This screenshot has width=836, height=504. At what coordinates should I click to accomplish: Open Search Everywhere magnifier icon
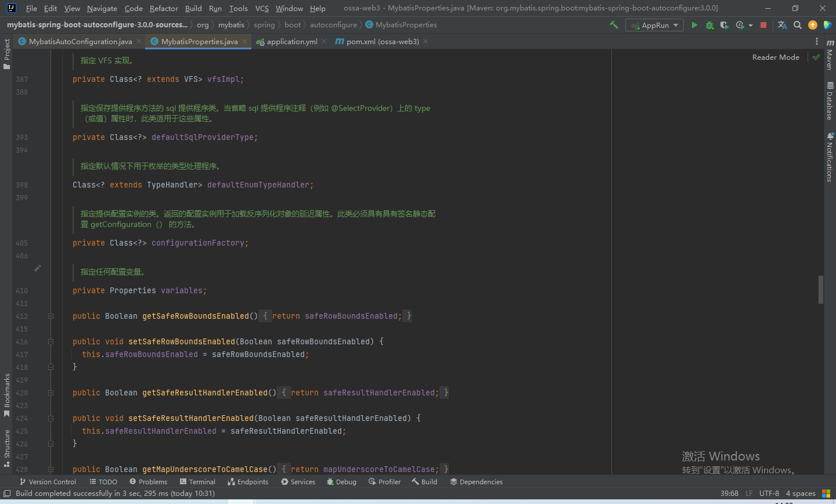[x=798, y=25]
